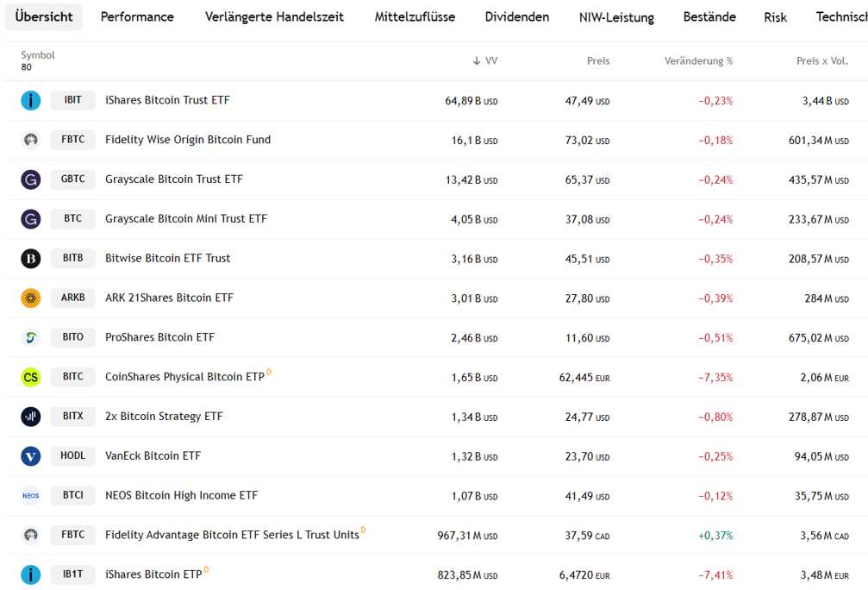Select the Mittelzuflüsse tab

(415, 17)
